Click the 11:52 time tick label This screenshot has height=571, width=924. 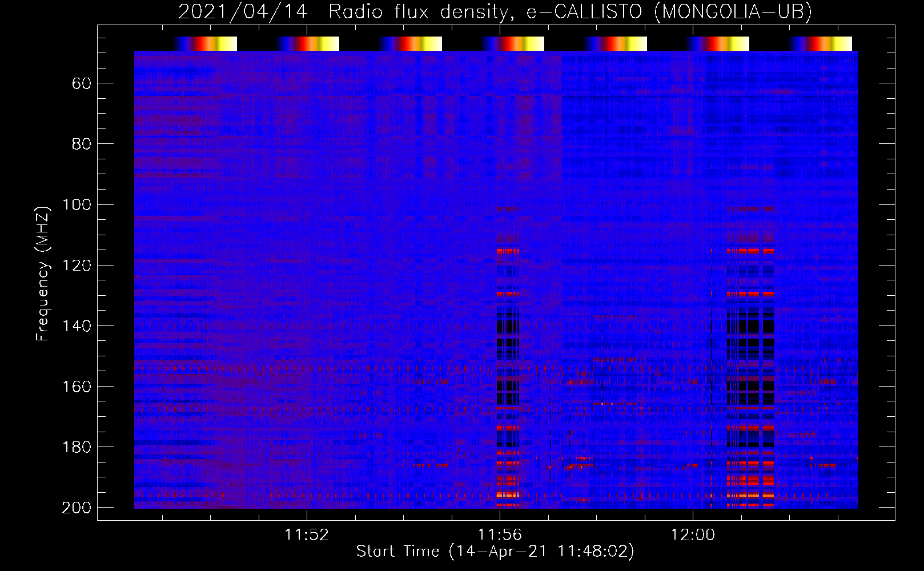pos(307,535)
